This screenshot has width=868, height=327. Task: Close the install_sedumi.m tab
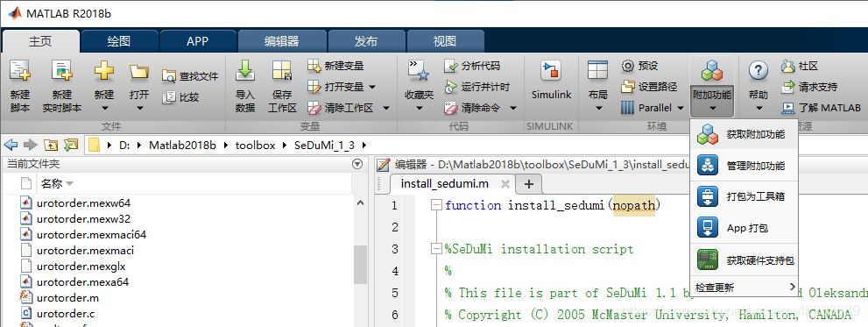[505, 184]
